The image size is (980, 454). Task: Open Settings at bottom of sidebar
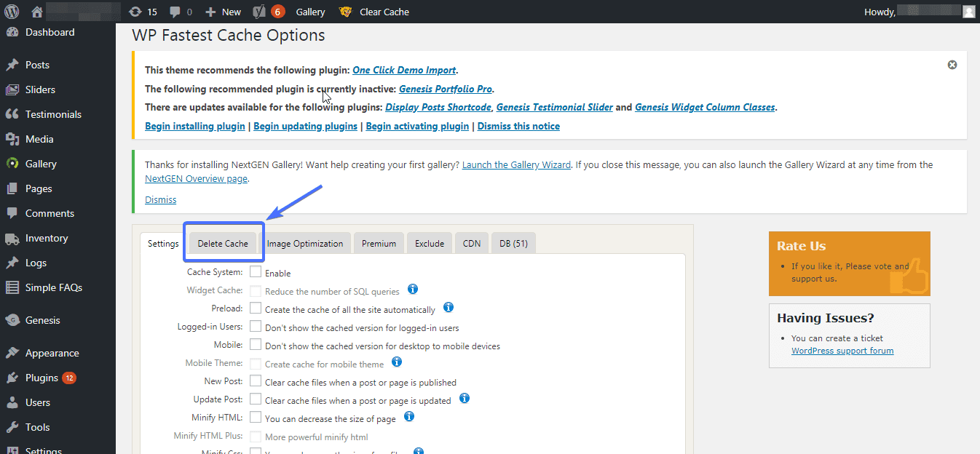coord(44,450)
